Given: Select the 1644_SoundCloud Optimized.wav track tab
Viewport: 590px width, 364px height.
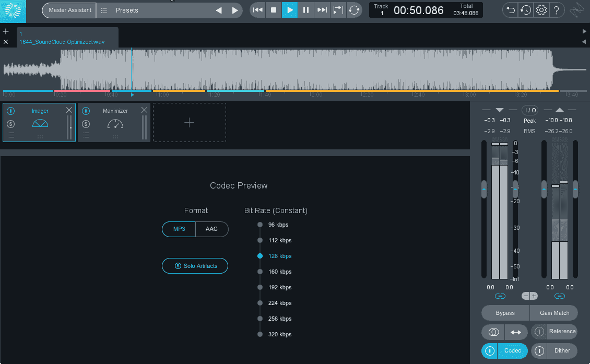Looking at the screenshot, I should click(x=68, y=38).
